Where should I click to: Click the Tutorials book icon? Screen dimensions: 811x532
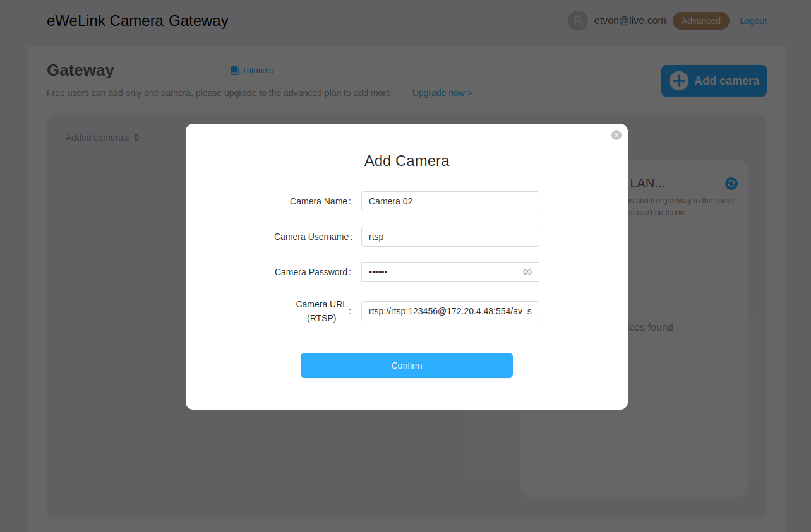coord(234,70)
